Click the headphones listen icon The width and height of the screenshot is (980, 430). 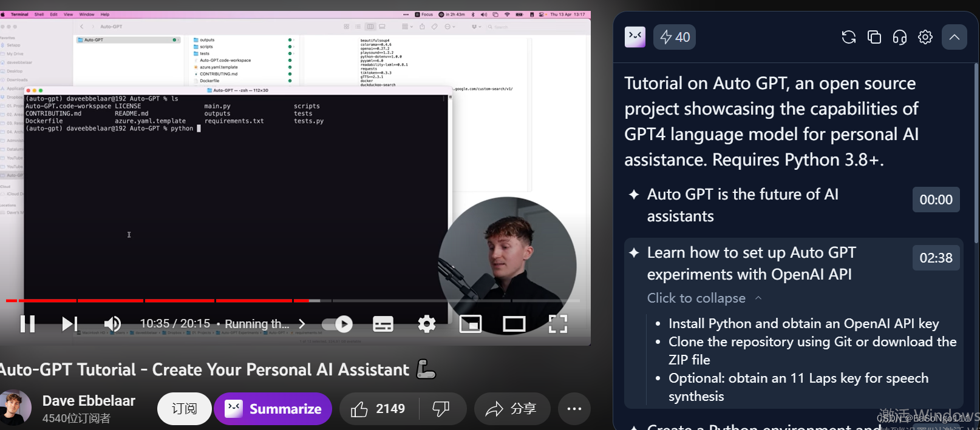tap(900, 37)
